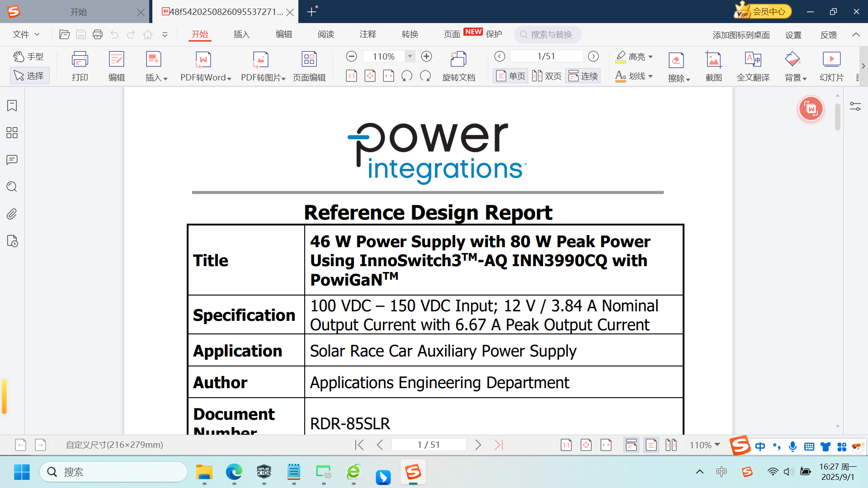Zoom in with the plus icon
The height and width of the screenshot is (488, 868).
[x=426, y=56]
